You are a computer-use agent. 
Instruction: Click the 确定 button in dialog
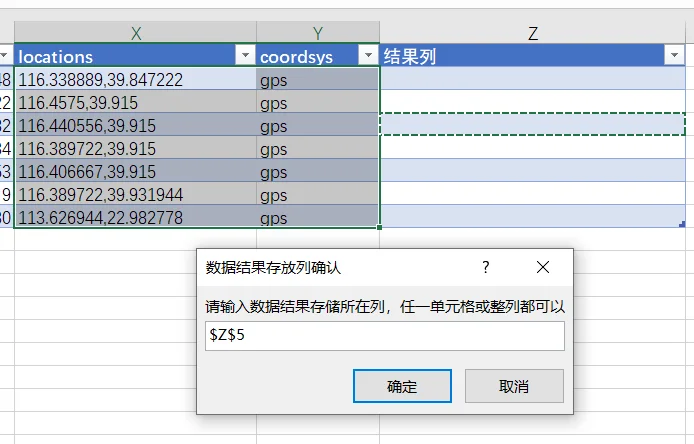click(402, 386)
